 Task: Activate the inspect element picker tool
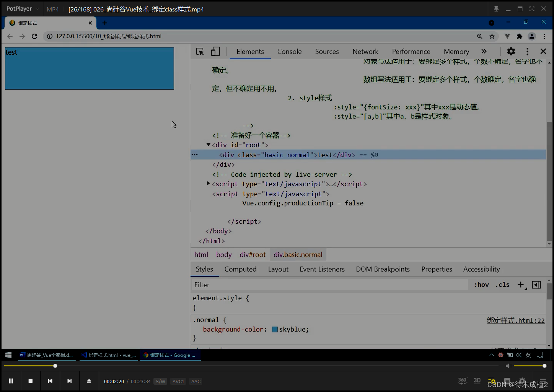(x=200, y=52)
